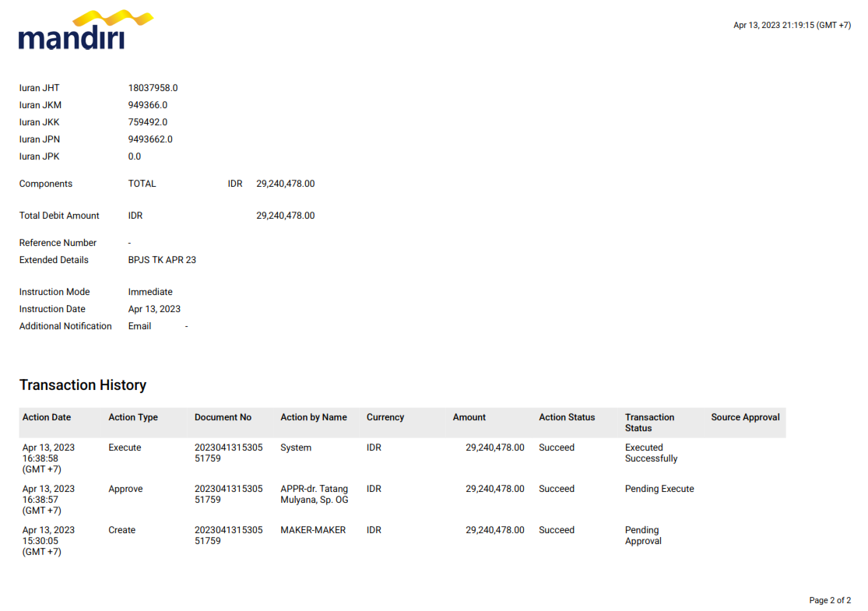Click the Page 2 of 2 footer

click(x=830, y=601)
